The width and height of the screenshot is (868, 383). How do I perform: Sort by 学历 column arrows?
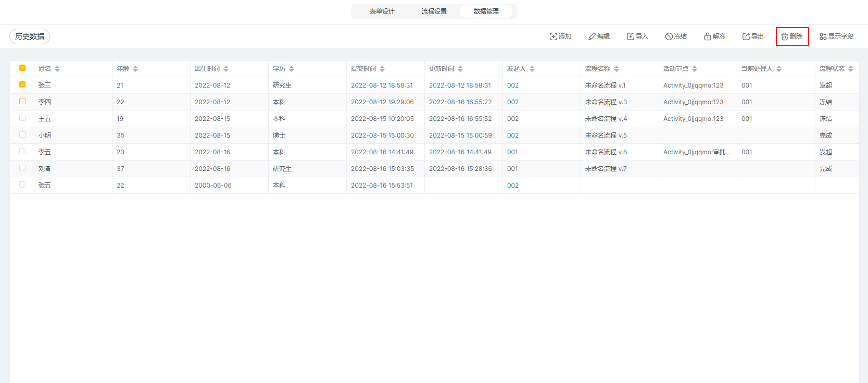click(292, 69)
